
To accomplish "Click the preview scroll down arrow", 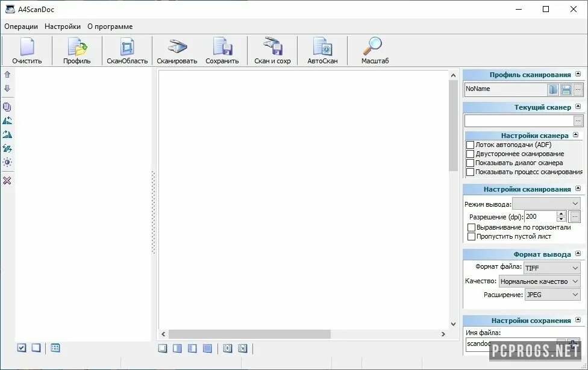I will pyautogui.click(x=453, y=324).
